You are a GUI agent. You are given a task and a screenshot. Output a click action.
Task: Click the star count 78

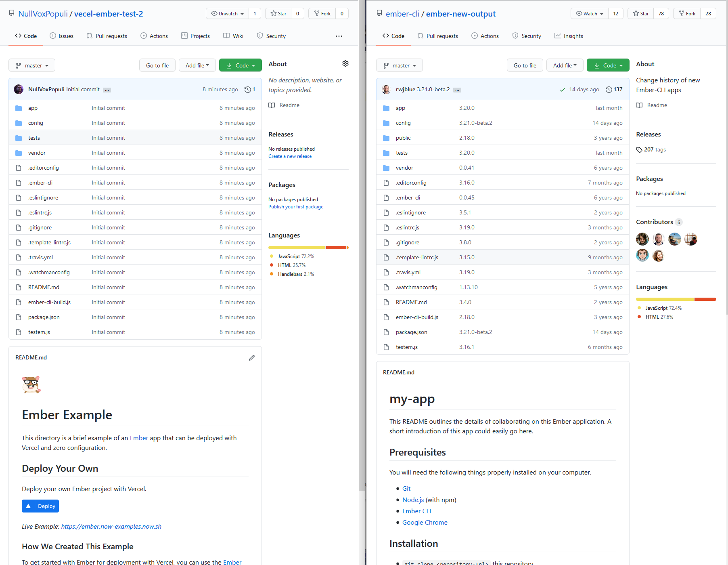click(x=661, y=13)
